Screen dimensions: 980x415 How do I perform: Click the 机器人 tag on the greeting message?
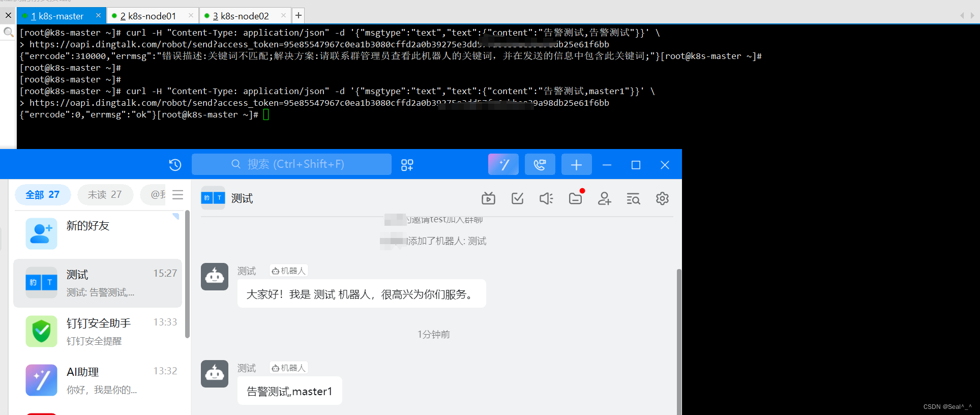(289, 271)
